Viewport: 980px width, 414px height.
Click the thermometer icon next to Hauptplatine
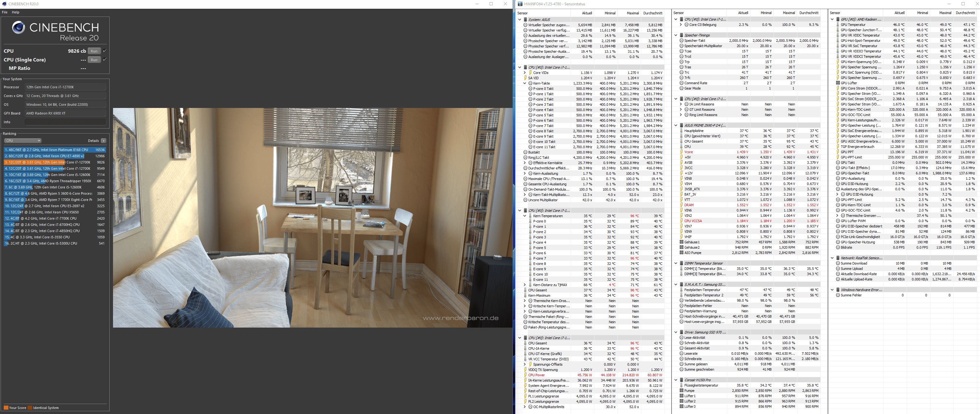click(681, 131)
